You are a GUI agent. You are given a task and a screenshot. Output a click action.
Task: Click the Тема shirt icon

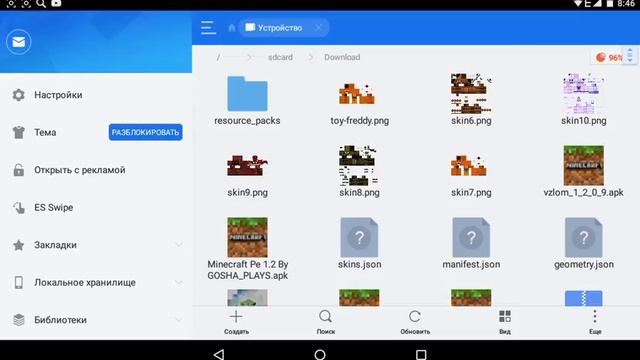(x=18, y=132)
